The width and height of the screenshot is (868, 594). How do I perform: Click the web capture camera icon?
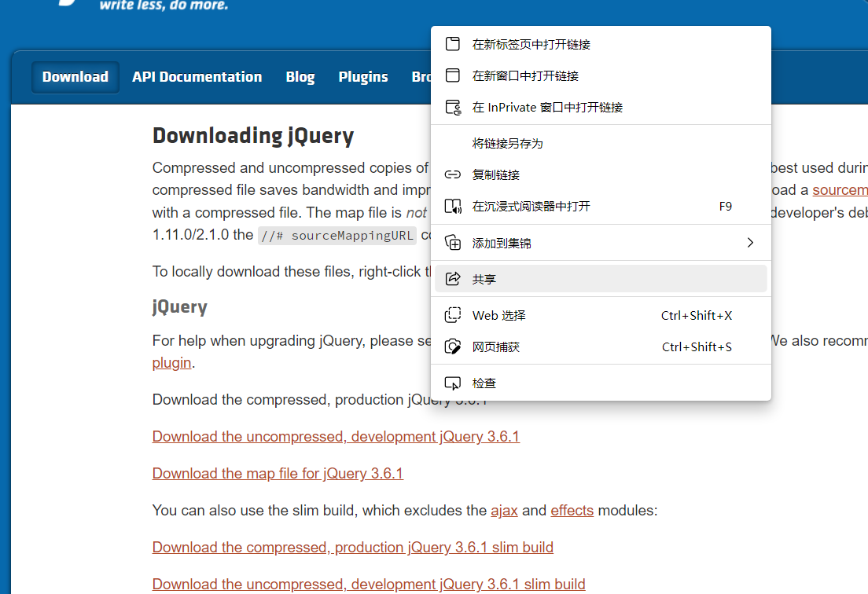pyautogui.click(x=453, y=346)
